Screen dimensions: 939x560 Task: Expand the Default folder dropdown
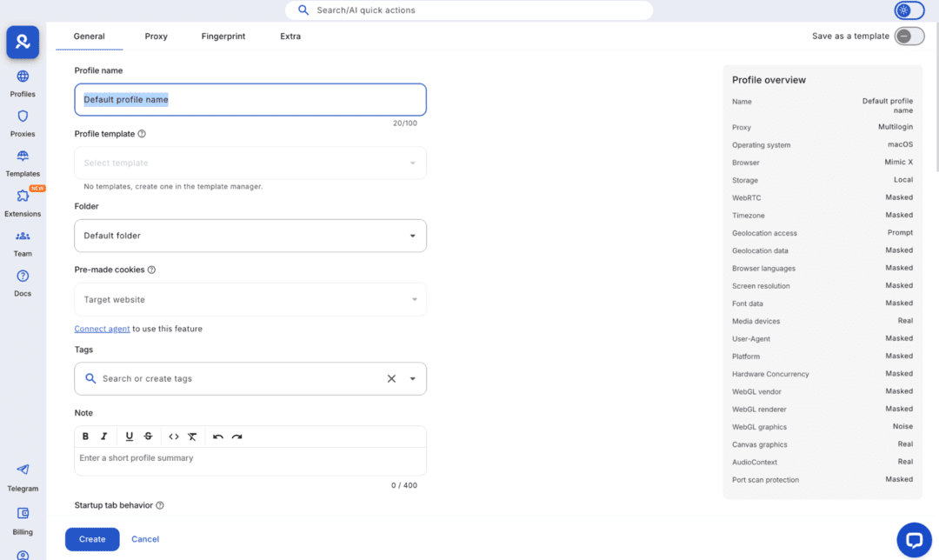(412, 236)
